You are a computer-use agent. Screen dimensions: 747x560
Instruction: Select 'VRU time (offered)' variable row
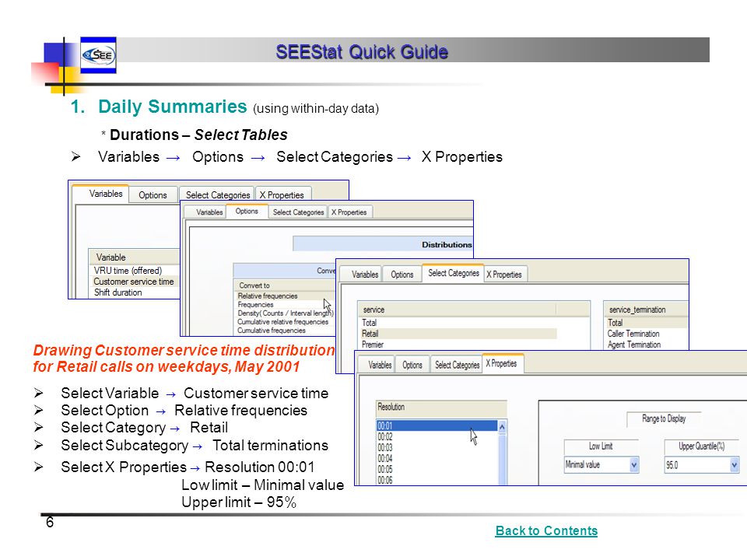135,271
